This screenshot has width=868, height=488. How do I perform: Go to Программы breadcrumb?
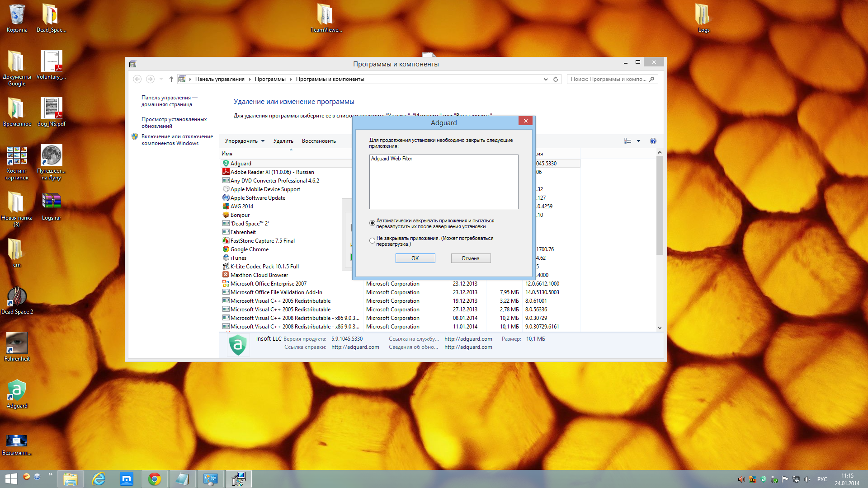click(x=270, y=79)
